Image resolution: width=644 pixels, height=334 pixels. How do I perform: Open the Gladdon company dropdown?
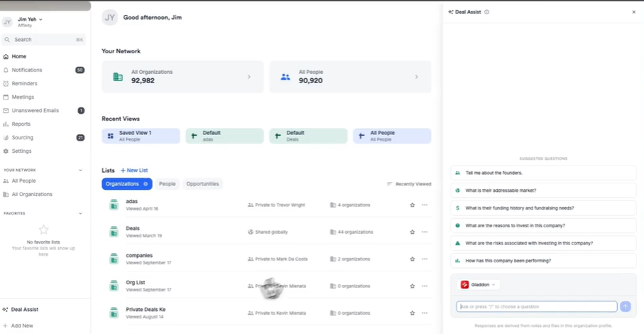click(x=478, y=285)
